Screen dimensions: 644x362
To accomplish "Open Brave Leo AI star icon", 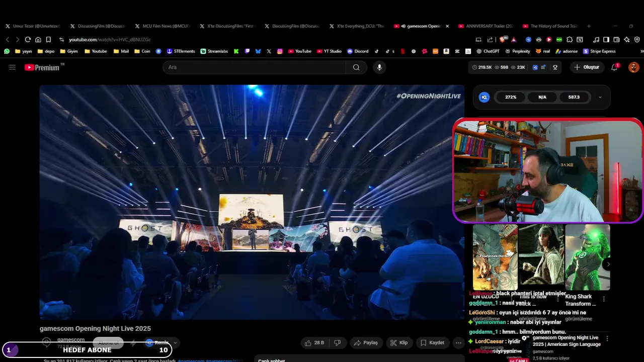I will pyautogui.click(x=626, y=40).
